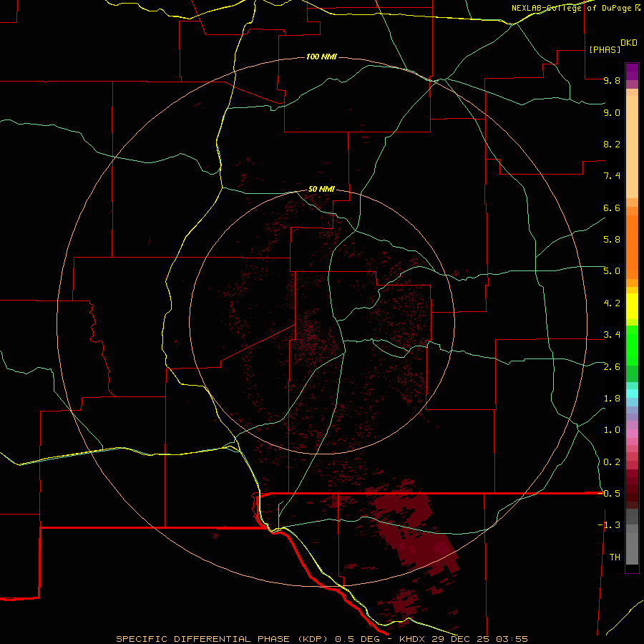Click the 3.4 legend value

(x=612, y=335)
